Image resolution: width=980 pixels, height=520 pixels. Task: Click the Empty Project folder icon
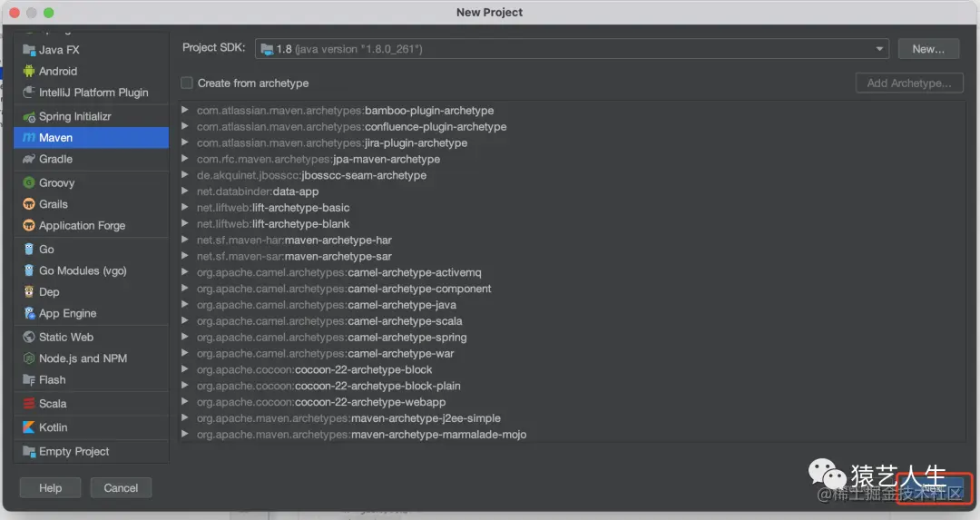[x=29, y=451]
